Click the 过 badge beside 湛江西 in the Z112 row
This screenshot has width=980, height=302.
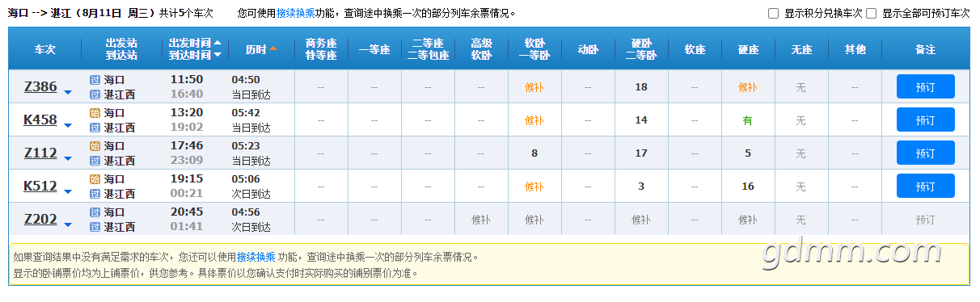point(95,161)
